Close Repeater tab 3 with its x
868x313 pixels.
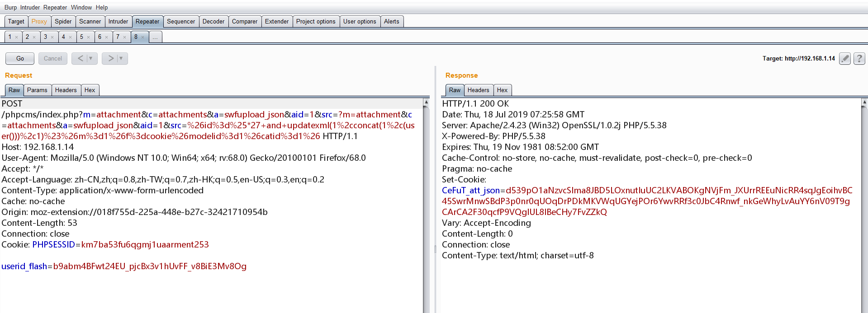(x=52, y=37)
